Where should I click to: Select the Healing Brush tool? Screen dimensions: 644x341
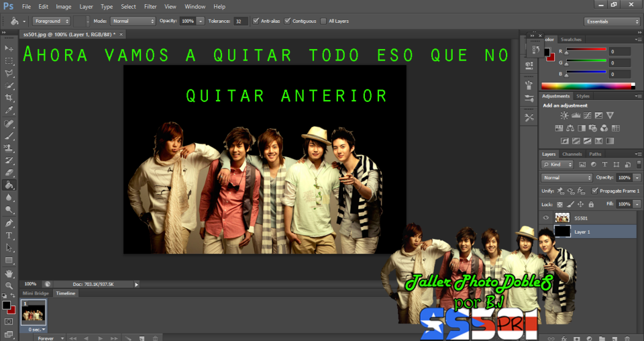9,124
